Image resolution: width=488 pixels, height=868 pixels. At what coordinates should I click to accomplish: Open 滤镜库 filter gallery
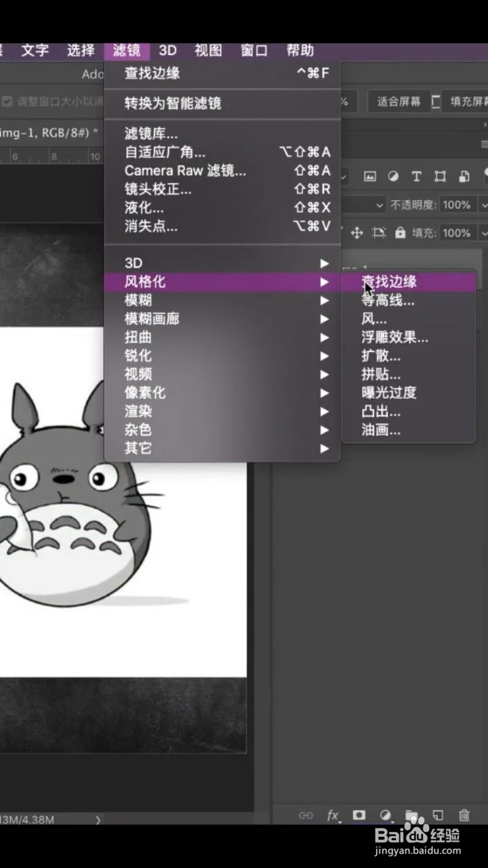coord(222,134)
